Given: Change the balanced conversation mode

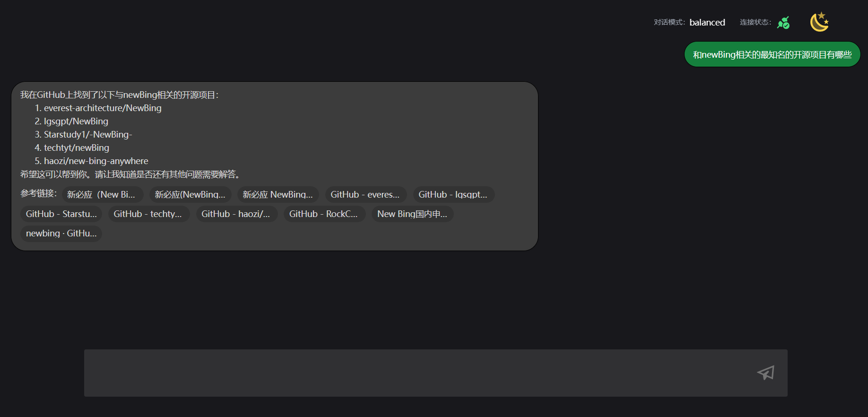Looking at the screenshot, I should coord(707,22).
